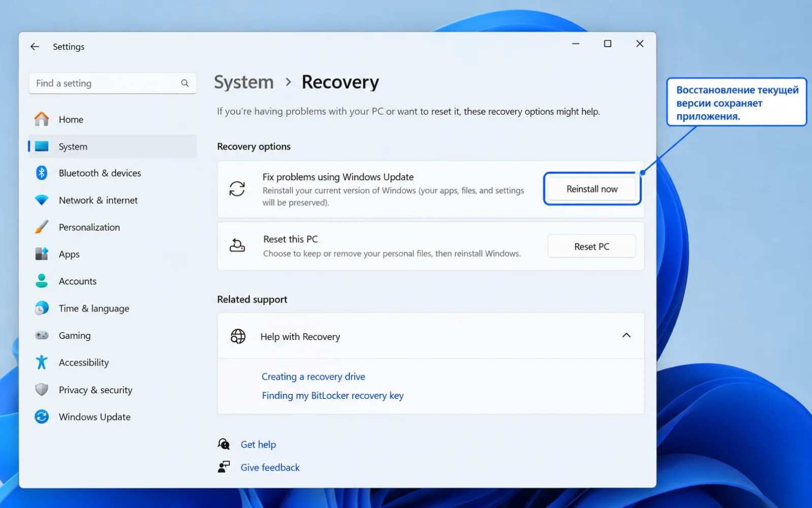
Task: Focus the Find a setting search box
Action: pyautogui.click(x=113, y=83)
